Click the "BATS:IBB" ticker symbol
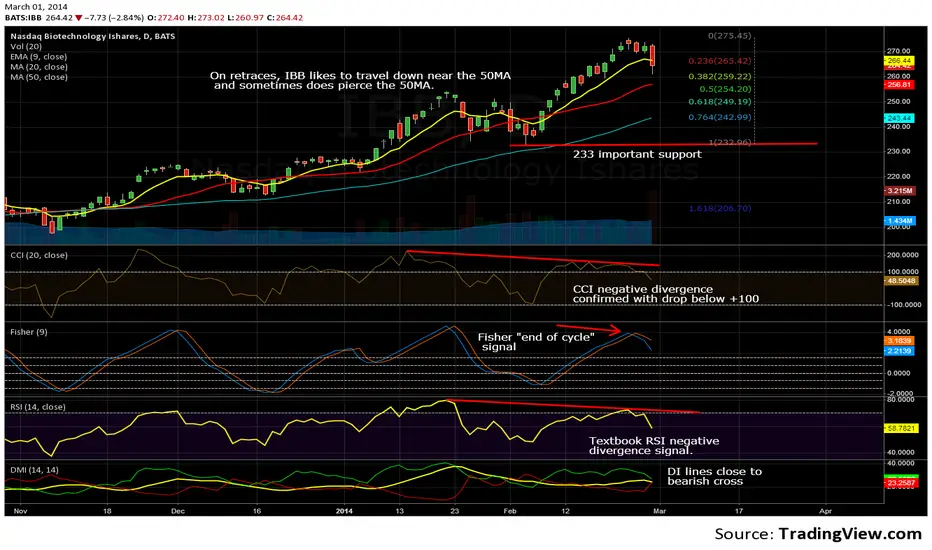 [23, 18]
